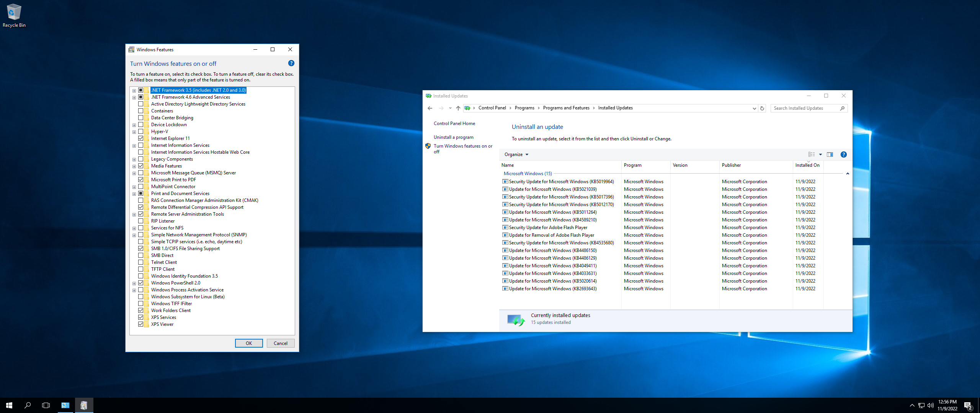The image size is (980, 413).
Task: Click the network tray icon
Action: (921, 405)
